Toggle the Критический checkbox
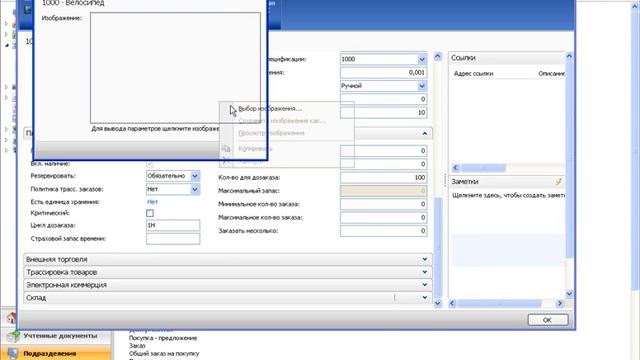The height and width of the screenshot is (360, 640). point(150,213)
